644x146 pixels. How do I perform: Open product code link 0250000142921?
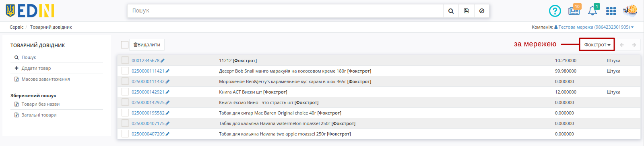pyautogui.click(x=148, y=92)
